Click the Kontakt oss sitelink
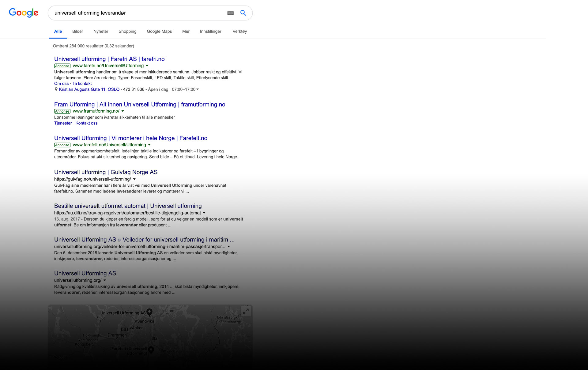The width and height of the screenshot is (588, 370). click(x=87, y=123)
